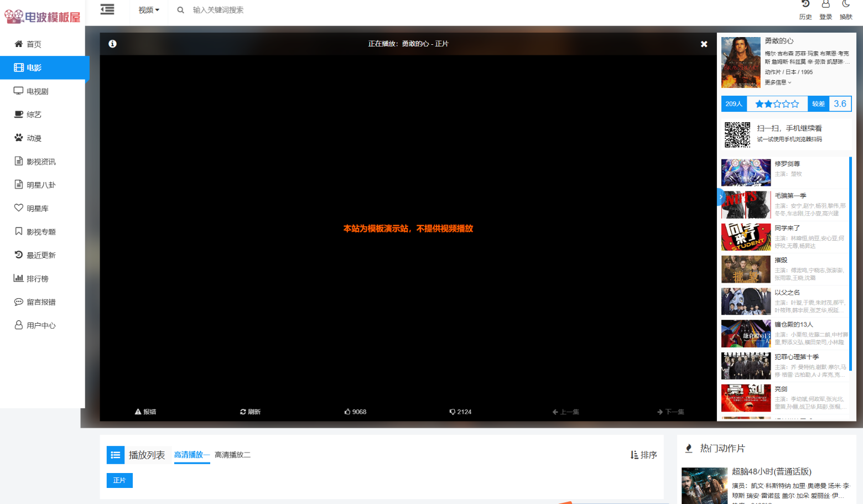The width and height of the screenshot is (863, 504).
Task: Report an error with warning icon
Action: click(145, 412)
